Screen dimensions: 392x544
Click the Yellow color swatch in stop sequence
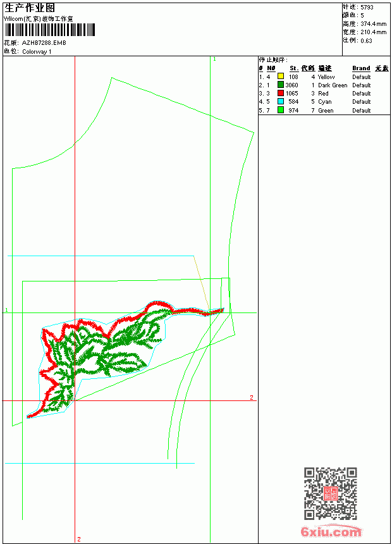[281, 77]
